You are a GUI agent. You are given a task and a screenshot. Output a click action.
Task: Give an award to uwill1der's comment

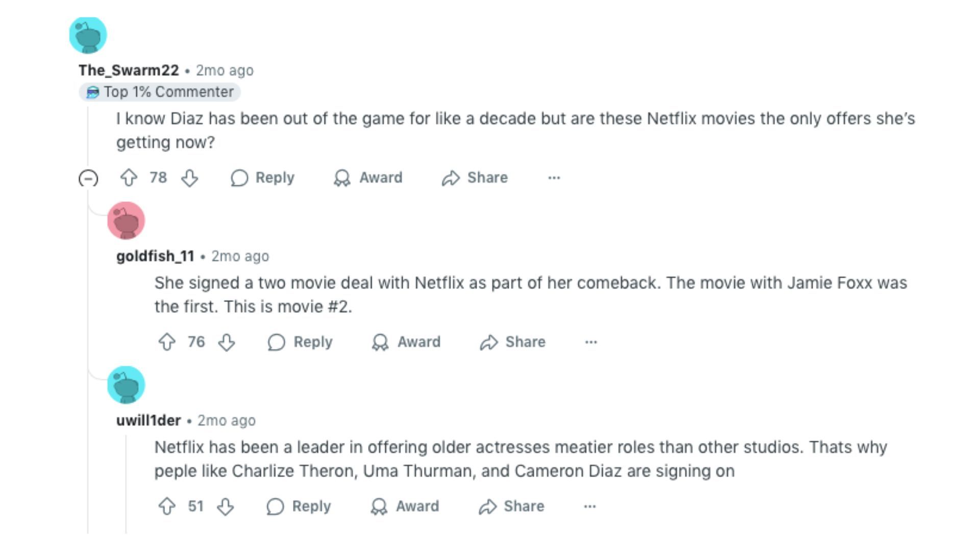(405, 507)
